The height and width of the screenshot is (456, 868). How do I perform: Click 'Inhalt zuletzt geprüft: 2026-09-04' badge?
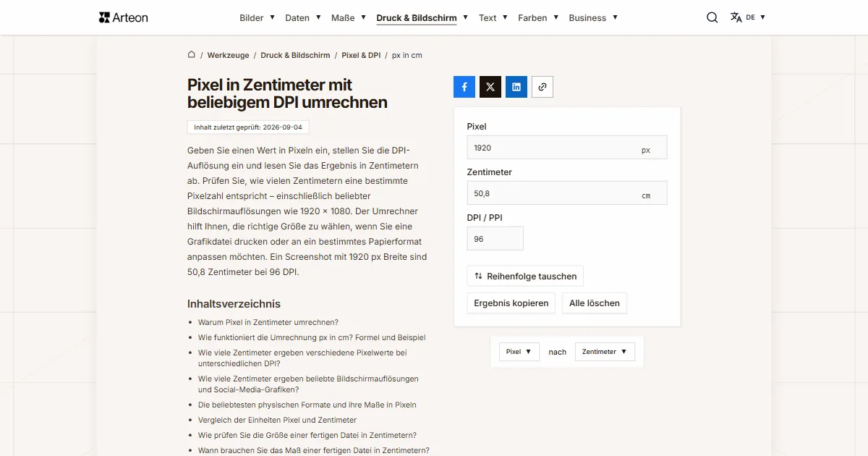click(x=248, y=127)
